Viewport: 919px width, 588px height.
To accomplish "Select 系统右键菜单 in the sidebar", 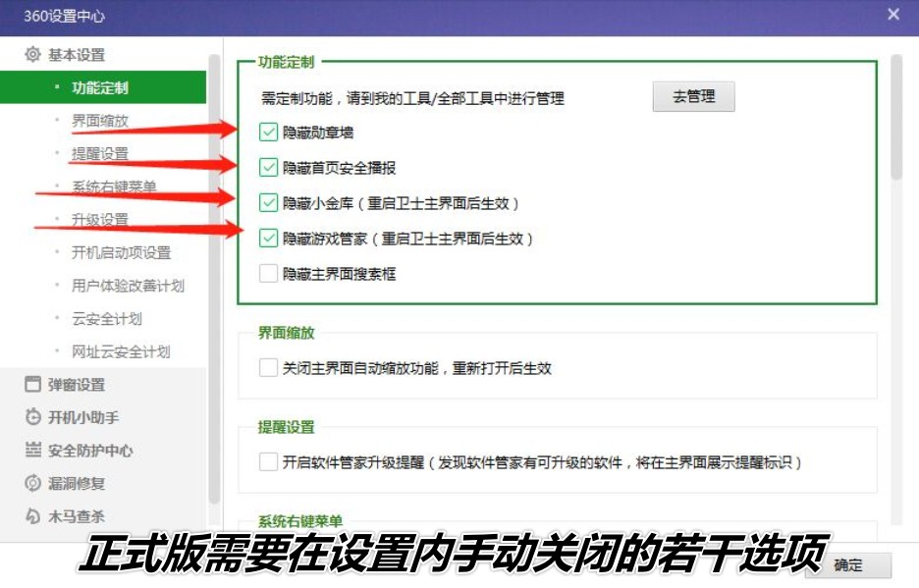I will click(114, 187).
